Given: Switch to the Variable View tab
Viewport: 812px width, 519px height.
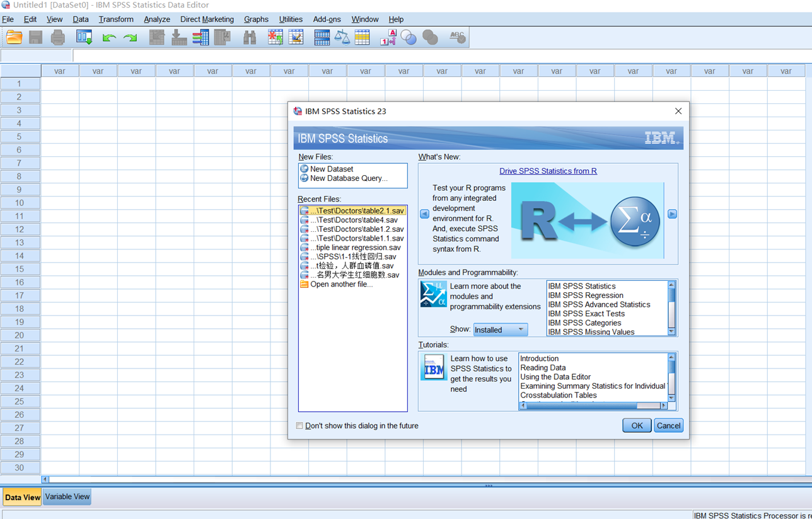Looking at the screenshot, I should point(67,497).
